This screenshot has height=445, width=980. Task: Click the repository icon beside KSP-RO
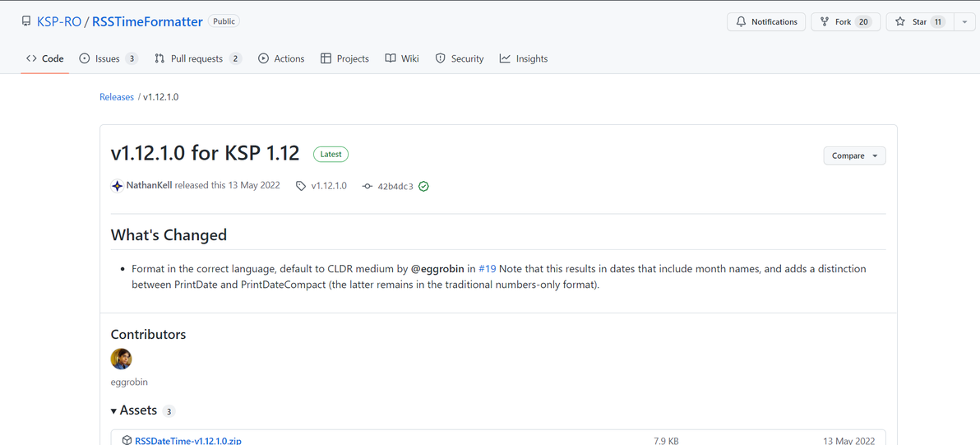(25, 22)
